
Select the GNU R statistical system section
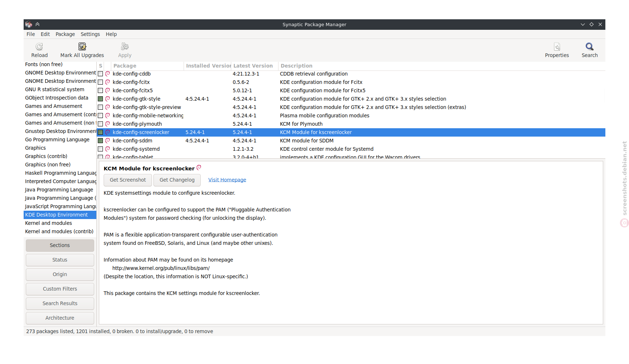coord(60,89)
